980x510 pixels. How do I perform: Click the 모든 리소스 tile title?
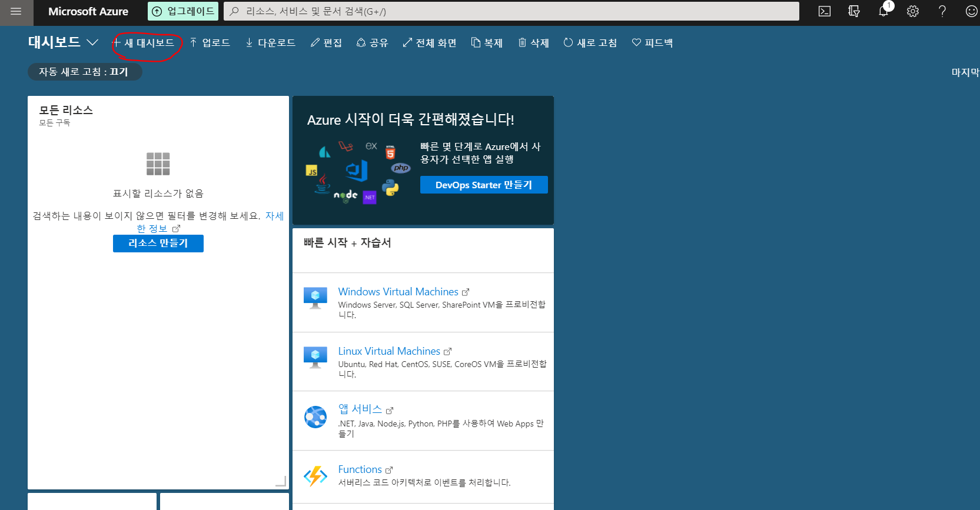coord(66,110)
